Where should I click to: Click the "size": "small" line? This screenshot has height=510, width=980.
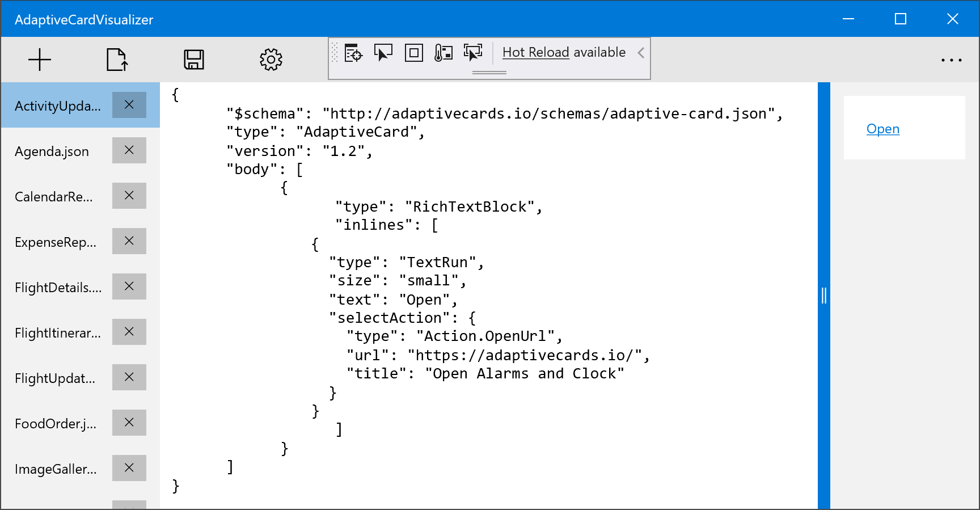[398, 281]
